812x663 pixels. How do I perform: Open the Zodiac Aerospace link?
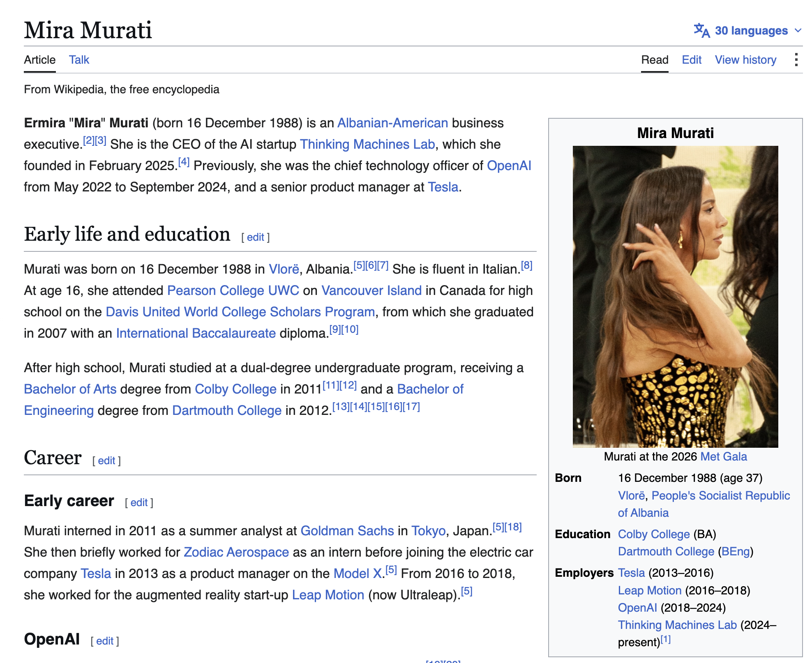(236, 552)
